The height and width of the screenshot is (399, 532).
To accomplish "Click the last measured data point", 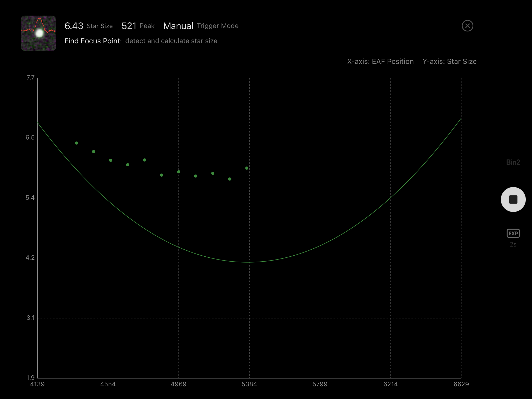I will point(247,168).
